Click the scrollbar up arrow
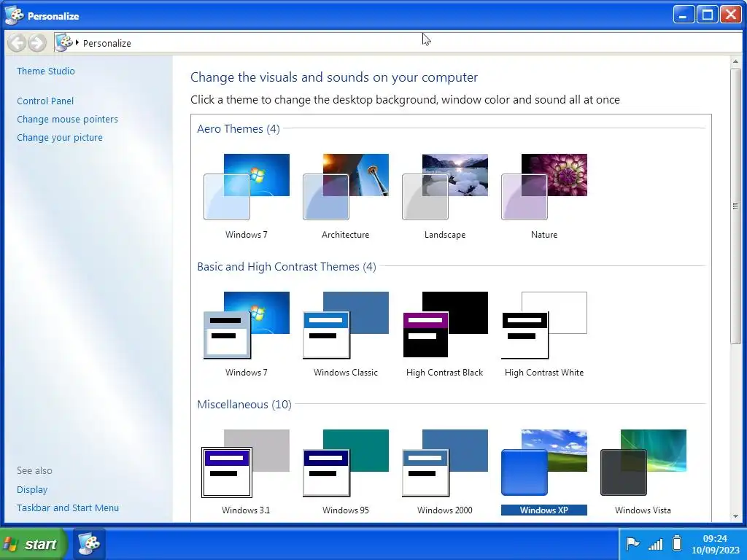 click(x=735, y=62)
